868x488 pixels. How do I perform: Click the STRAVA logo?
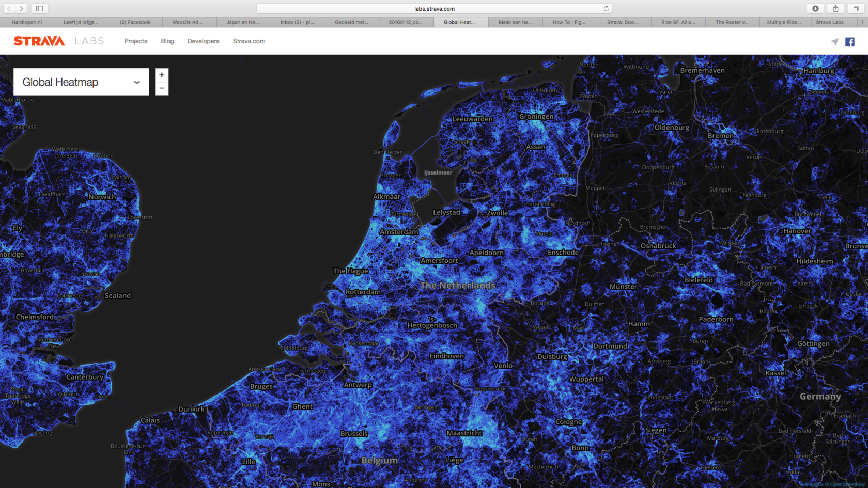38,41
